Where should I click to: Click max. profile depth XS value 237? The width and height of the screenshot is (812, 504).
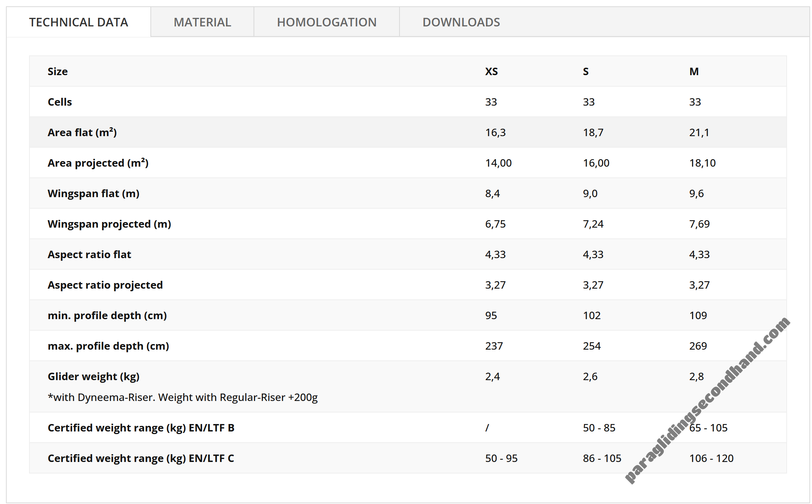[494, 346]
